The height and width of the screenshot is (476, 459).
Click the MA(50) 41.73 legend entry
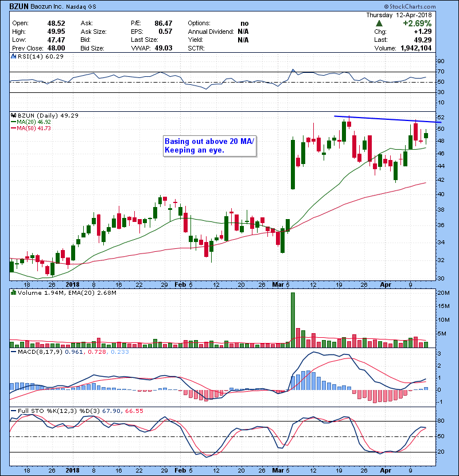(31, 128)
